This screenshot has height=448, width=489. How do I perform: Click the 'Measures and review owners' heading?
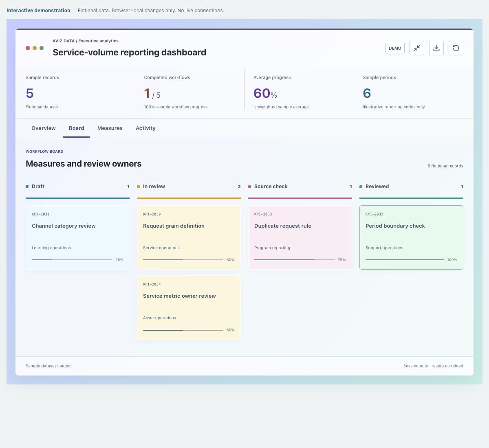click(x=84, y=164)
